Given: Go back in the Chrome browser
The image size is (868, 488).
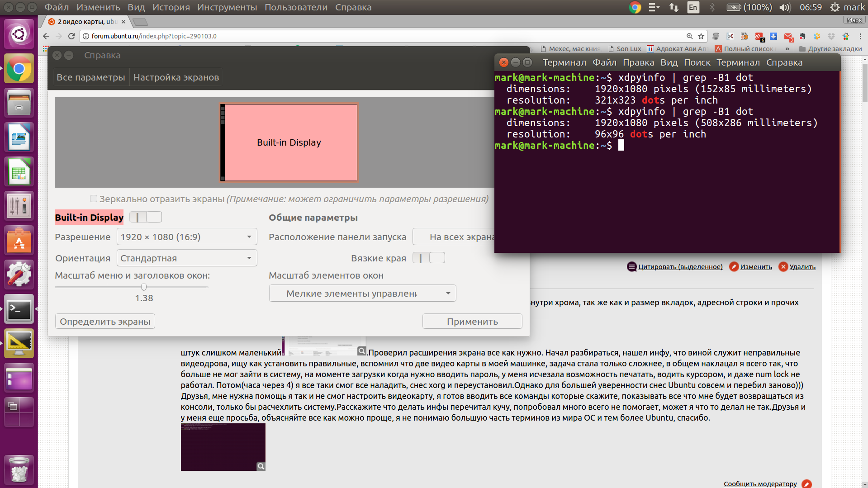Looking at the screenshot, I should click(46, 36).
